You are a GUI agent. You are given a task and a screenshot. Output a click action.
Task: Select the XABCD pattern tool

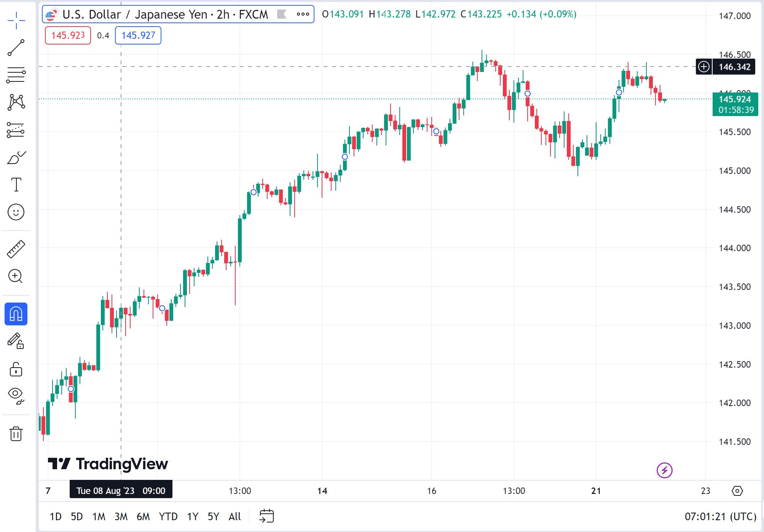(x=16, y=102)
